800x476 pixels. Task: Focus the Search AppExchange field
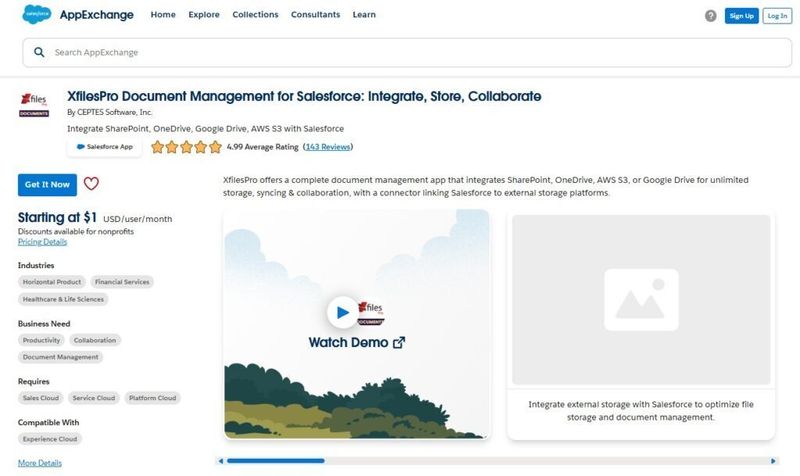pyautogui.click(x=407, y=52)
